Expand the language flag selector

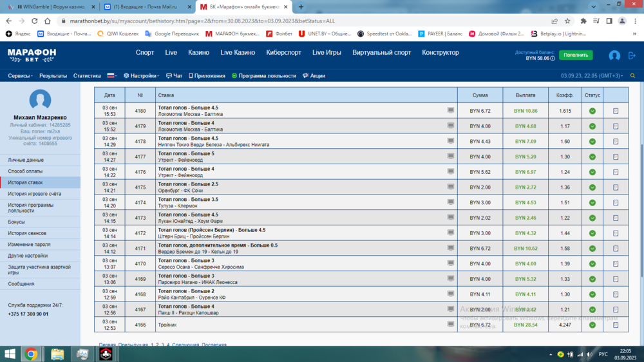(x=113, y=76)
